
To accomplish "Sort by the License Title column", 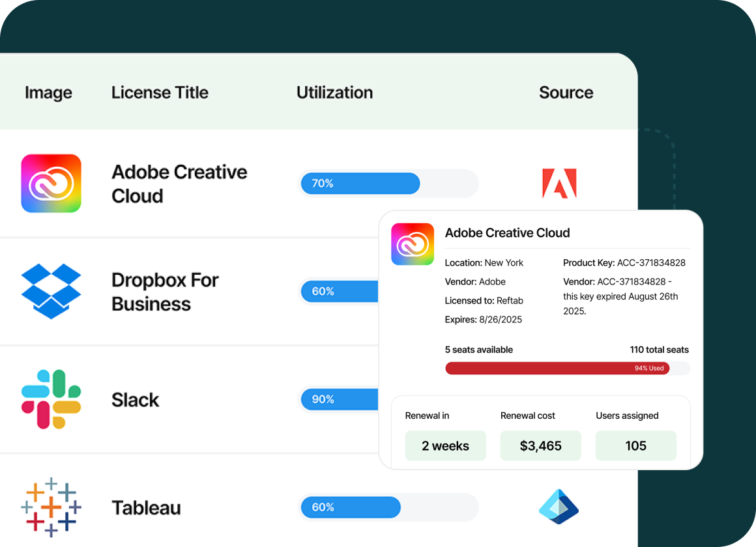I will click(x=160, y=92).
